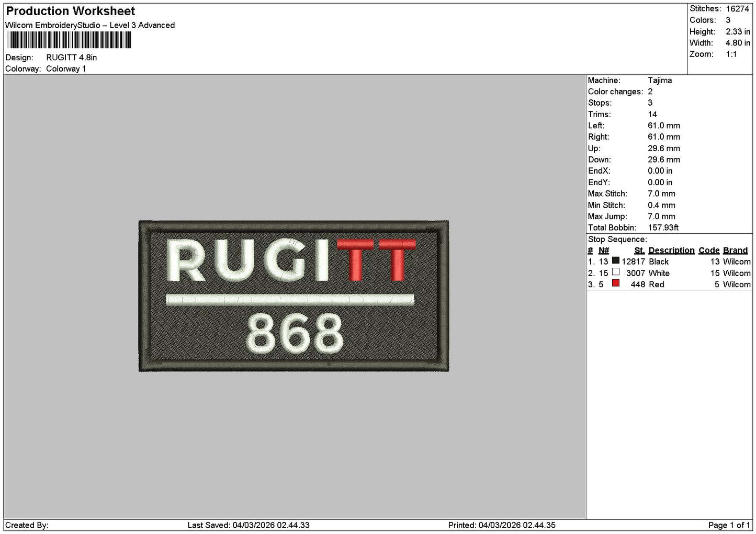The width and height of the screenshot is (756, 534).
Task: Click the 'White' description in row 2
Action: (659, 273)
